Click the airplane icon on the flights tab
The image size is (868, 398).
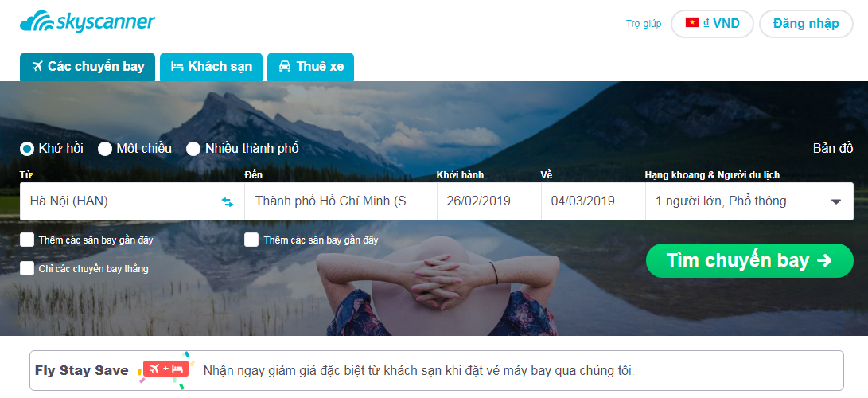pos(37,67)
